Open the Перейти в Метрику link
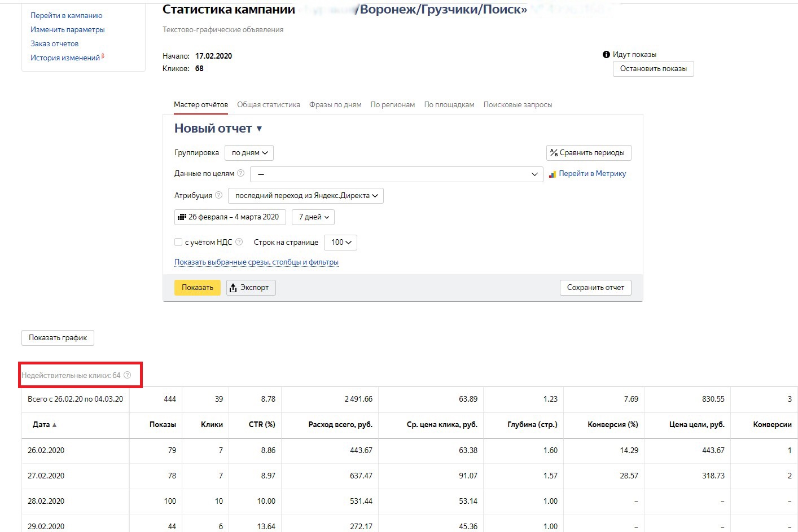 (x=592, y=174)
